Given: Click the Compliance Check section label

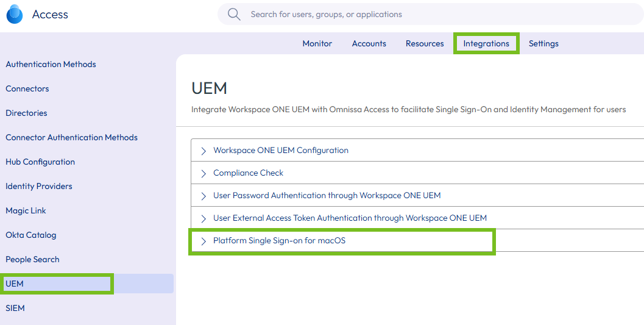Looking at the screenshot, I should coord(249,173).
